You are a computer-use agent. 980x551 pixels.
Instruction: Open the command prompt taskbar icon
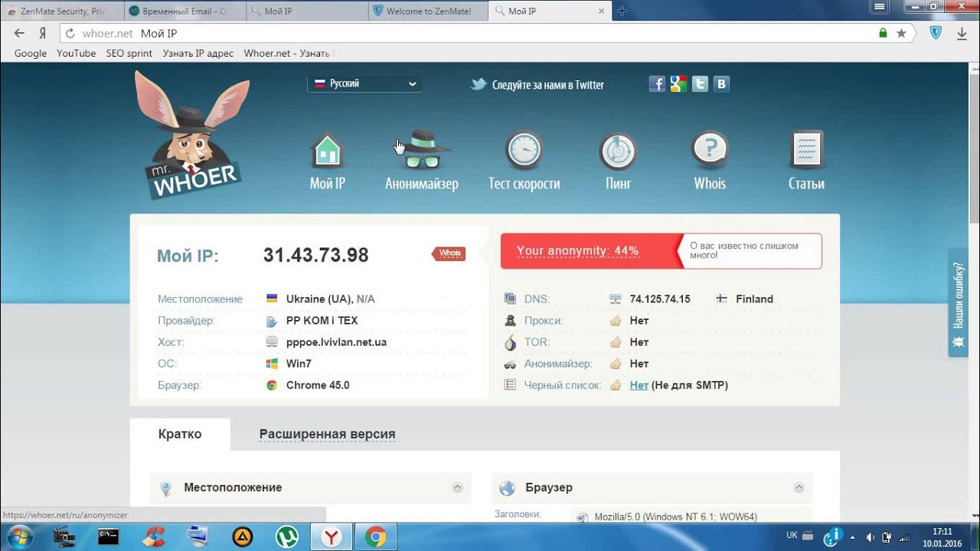(x=109, y=537)
